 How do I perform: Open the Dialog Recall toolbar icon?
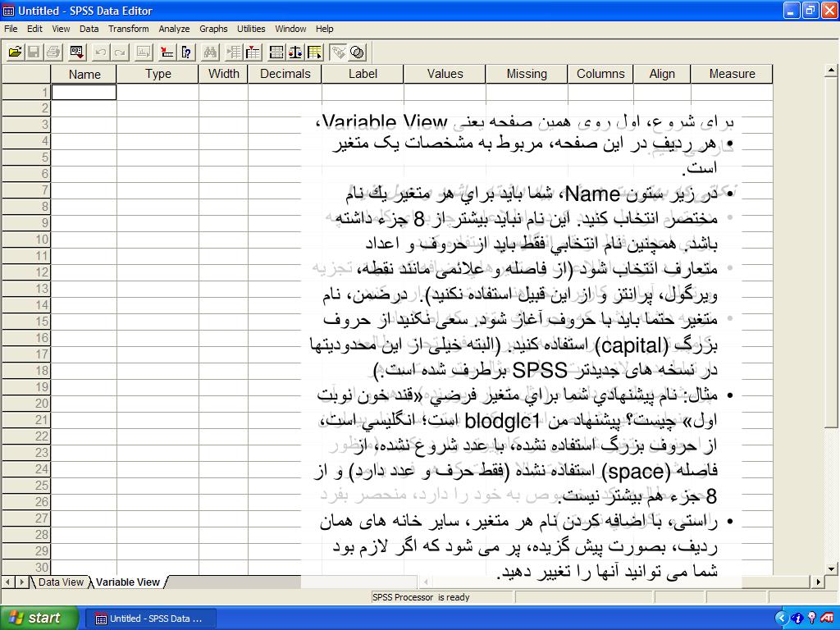point(76,52)
